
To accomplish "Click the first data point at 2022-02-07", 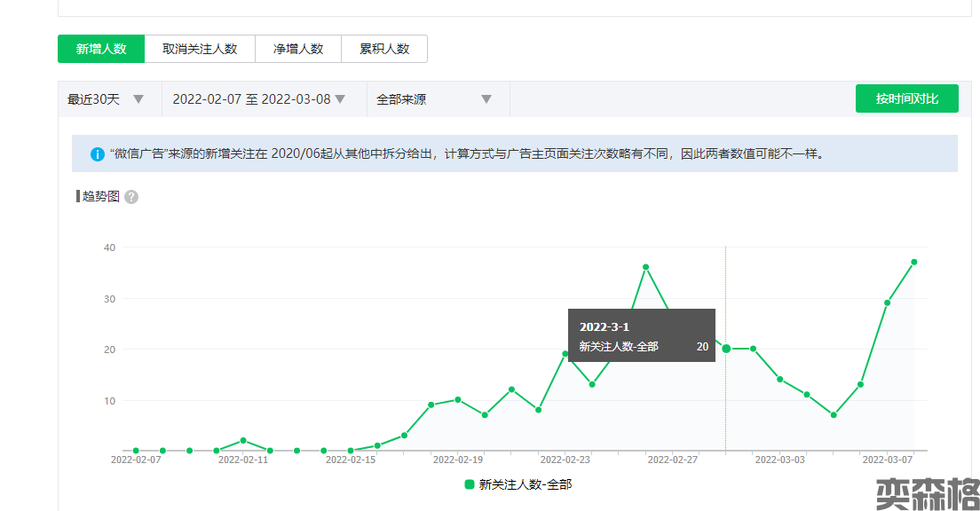I will tap(136, 451).
